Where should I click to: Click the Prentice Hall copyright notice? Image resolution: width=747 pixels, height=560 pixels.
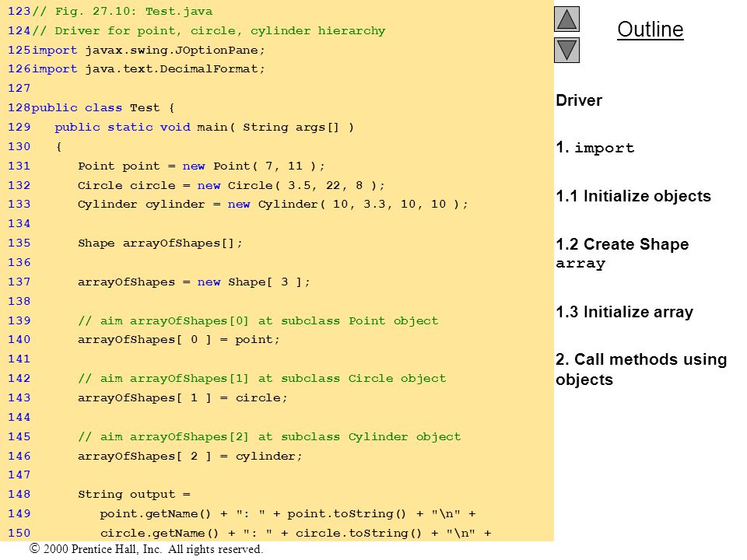click(146, 549)
